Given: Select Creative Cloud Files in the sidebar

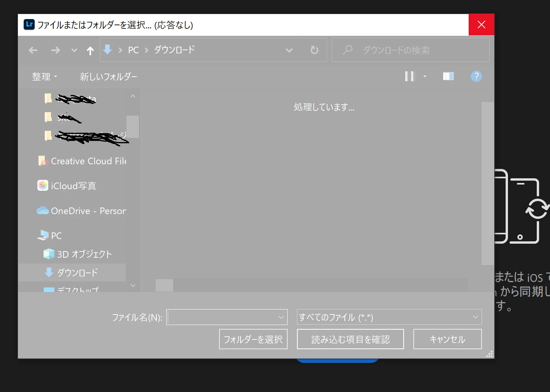Looking at the screenshot, I should tap(82, 161).
